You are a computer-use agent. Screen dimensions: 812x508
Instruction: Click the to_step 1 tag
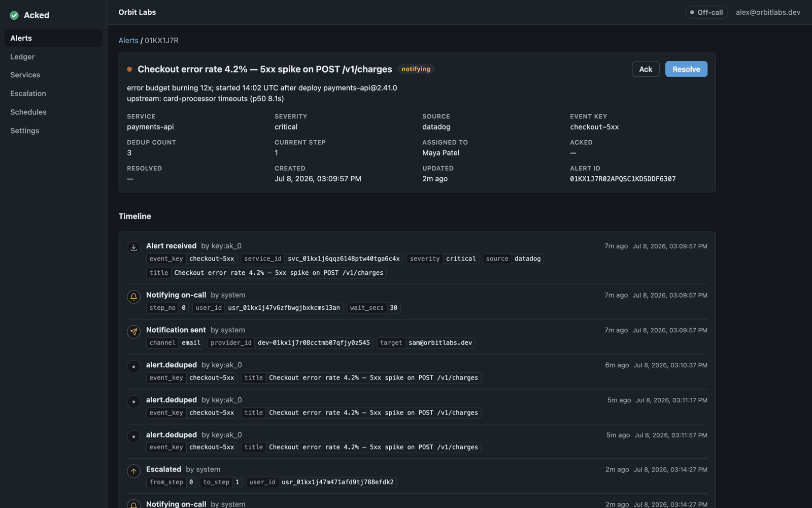pyautogui.click(x=221, y=482)
